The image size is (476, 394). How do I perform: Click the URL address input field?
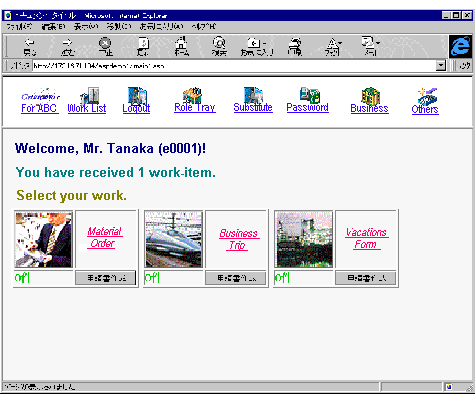point(234,66)
